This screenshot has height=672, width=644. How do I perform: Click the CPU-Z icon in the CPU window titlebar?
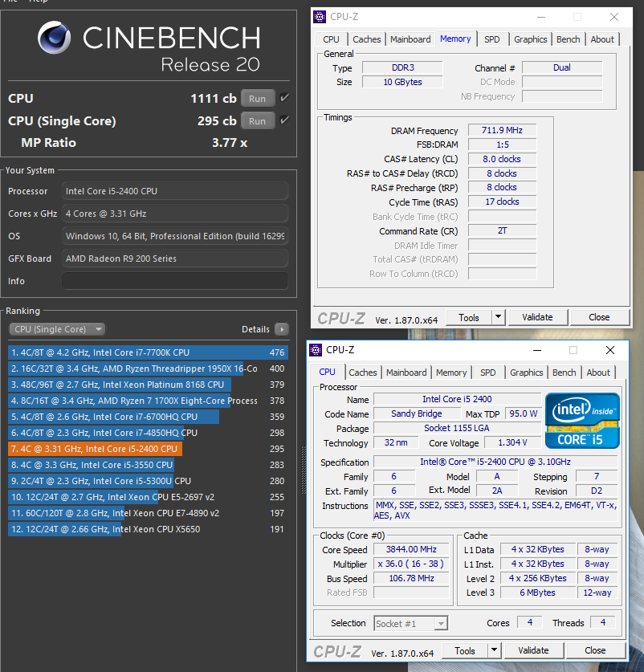pyautogui.click(x=316, y=350)
